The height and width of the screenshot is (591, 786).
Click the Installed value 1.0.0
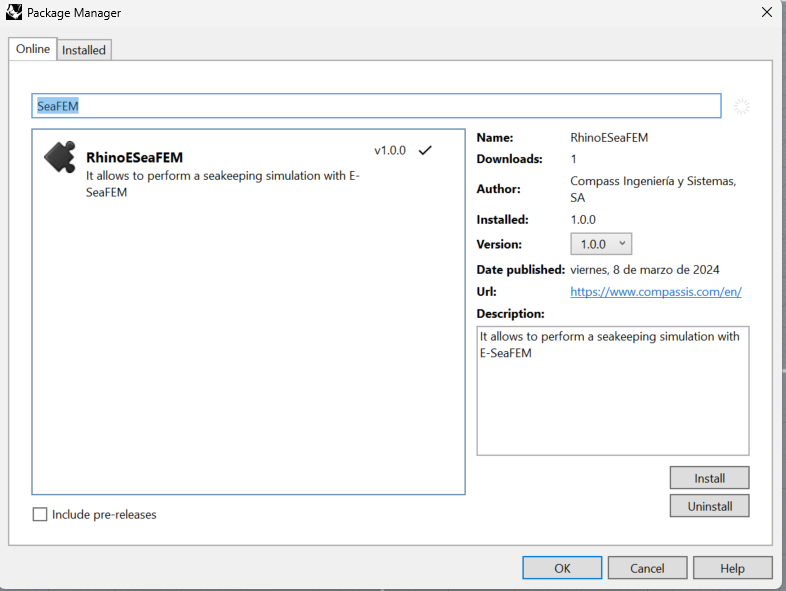pos(583,220)
